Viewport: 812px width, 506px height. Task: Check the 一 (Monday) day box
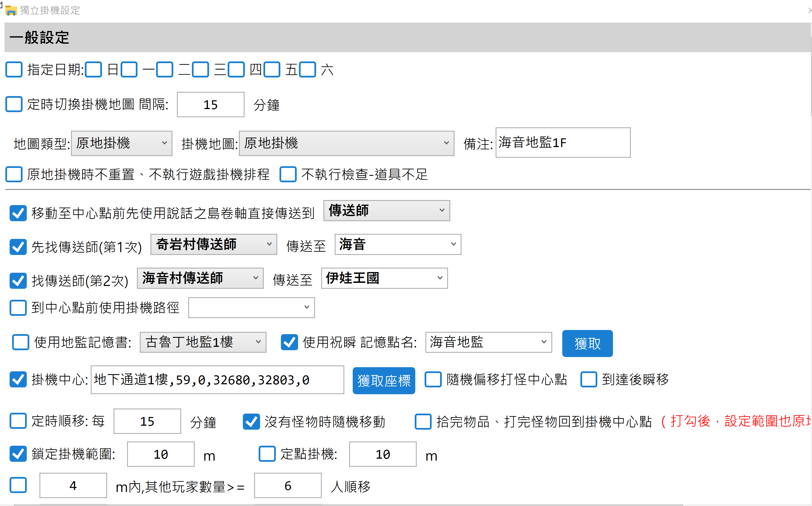click(129, 70)
